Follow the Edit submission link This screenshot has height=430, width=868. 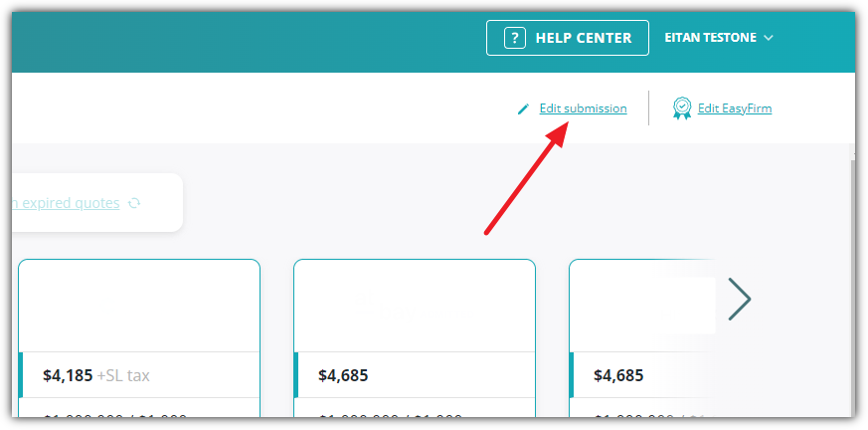tap(583, 108)
